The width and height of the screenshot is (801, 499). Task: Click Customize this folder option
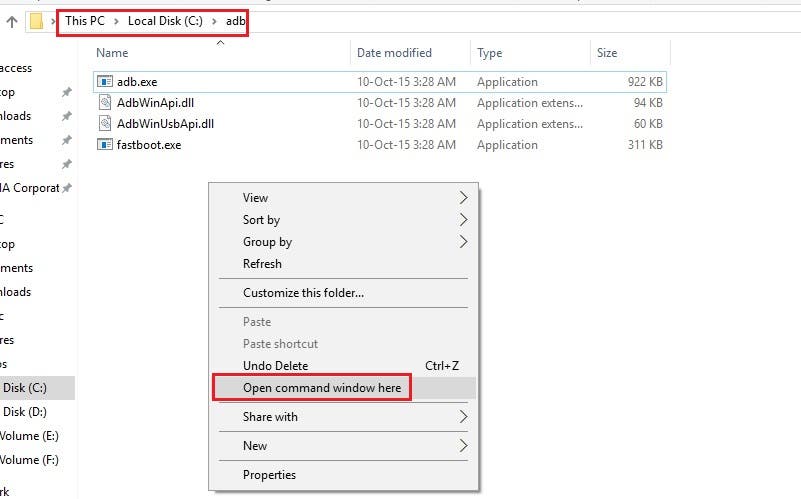pos(303,293)
